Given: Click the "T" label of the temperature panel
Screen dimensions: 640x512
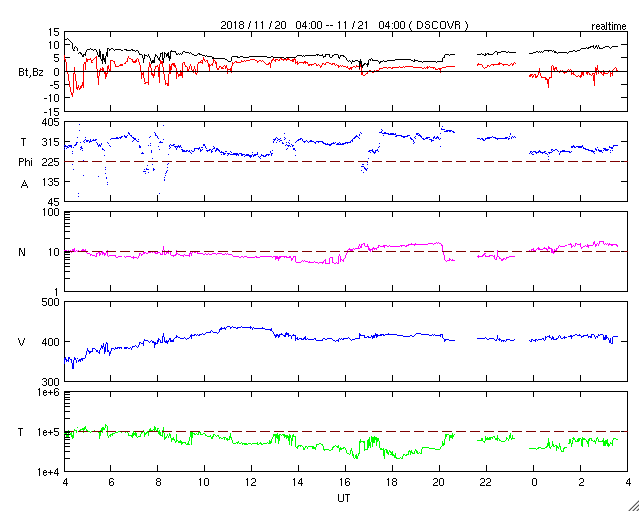Looking at the screenshot, I should click(22, 432).
